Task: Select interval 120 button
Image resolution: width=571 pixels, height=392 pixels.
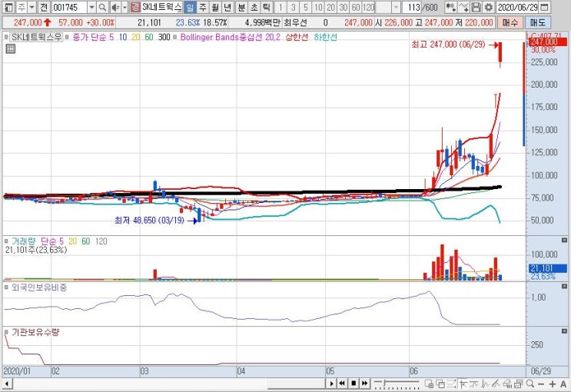Action: [369, 7]
